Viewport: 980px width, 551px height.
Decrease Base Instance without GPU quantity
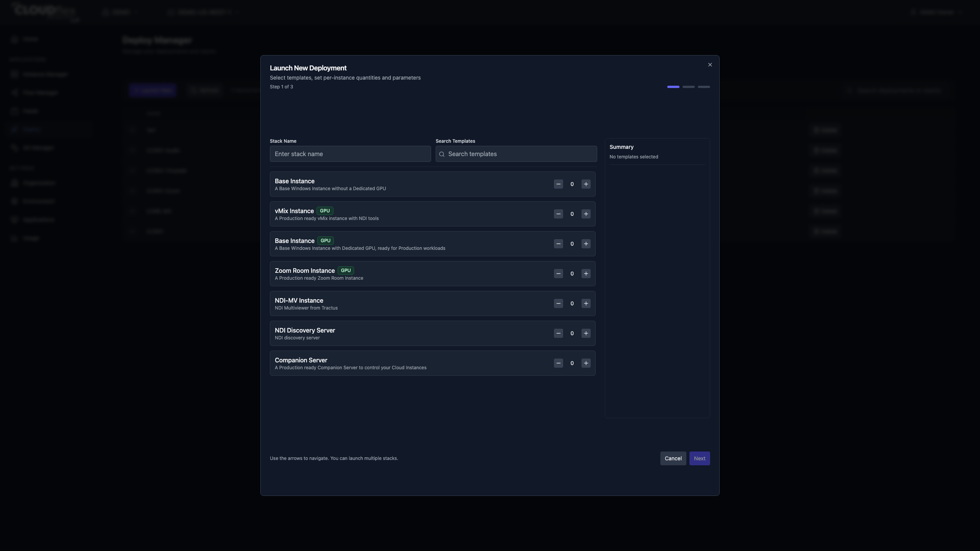click(x=558, y=184)
